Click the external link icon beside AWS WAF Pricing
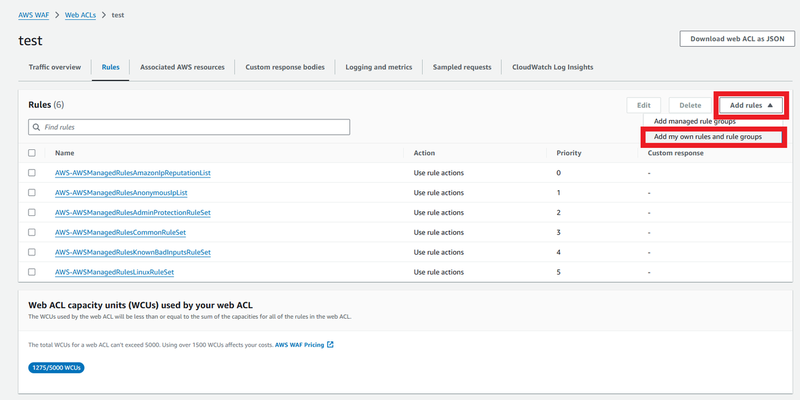 coord(330,344)
